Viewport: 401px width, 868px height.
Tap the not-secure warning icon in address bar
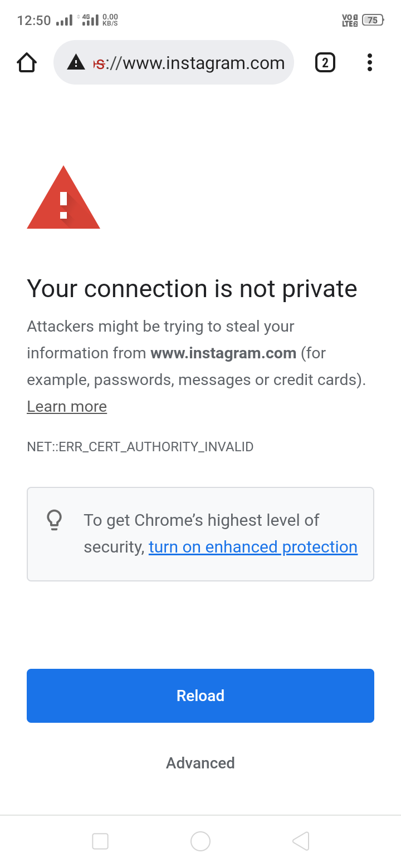[x=76, y=63]
